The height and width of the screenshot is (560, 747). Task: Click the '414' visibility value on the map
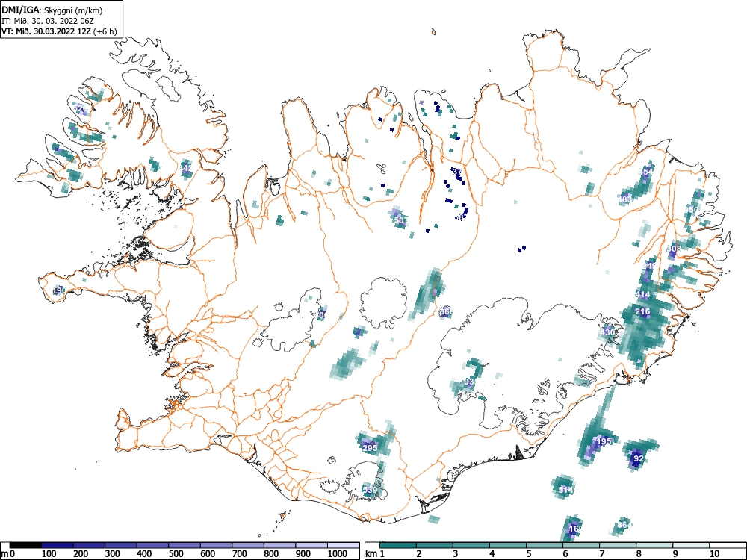(x=642, y=295)
